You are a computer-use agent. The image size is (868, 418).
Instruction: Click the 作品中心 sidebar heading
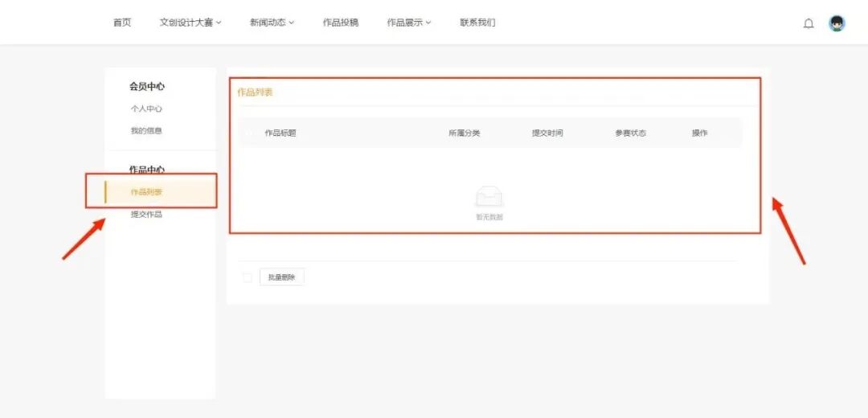coord(147,170)
